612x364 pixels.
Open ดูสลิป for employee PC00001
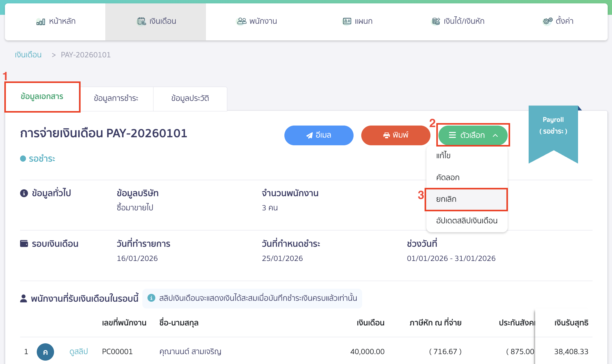[78, 351]
